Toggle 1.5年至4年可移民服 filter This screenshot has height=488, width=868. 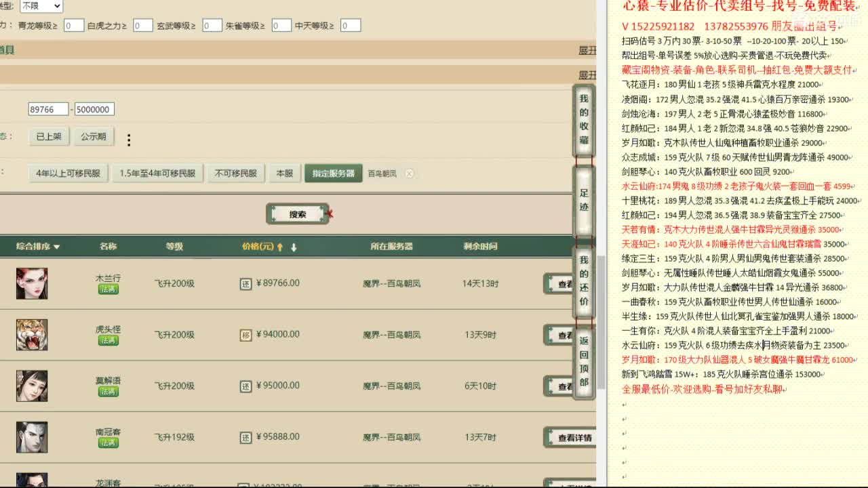157,174
